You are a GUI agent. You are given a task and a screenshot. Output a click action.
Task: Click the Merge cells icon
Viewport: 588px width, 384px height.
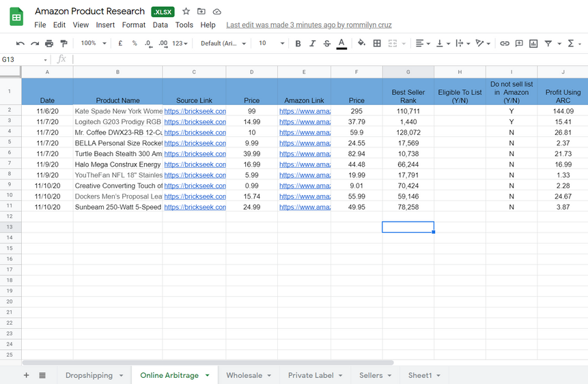click(392, 44)
